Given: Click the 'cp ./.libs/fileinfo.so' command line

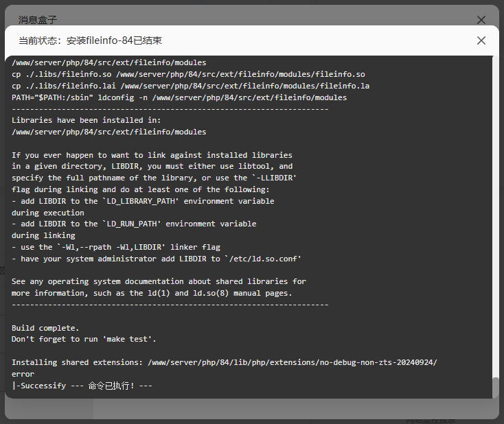Looking at the screenshot, I should 188,74.
